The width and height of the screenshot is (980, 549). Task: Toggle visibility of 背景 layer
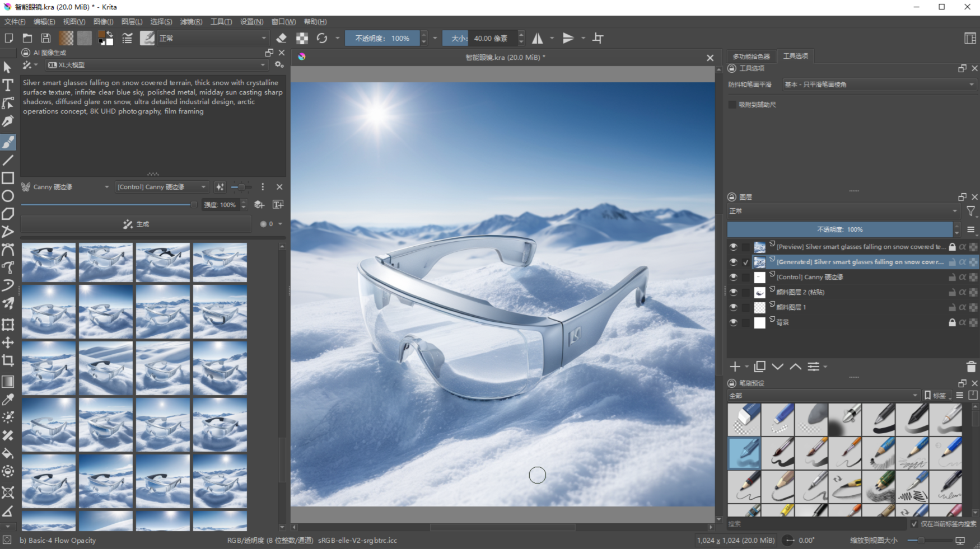tap(733, 322)
